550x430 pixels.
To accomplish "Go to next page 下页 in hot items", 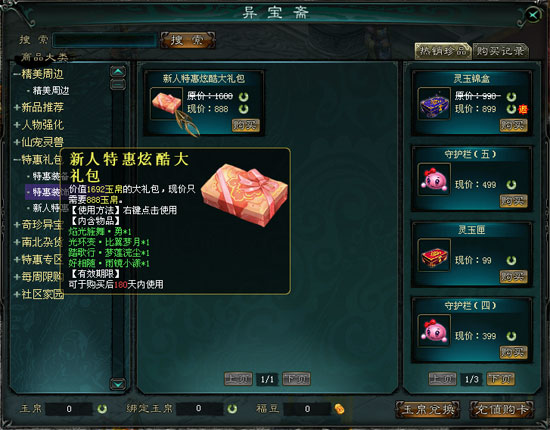I will tap(501, 379).
